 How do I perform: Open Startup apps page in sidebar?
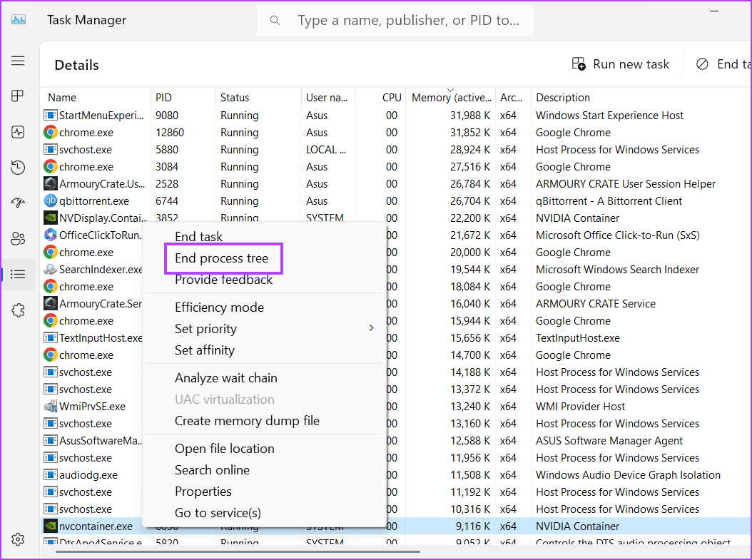click(18, 203)
